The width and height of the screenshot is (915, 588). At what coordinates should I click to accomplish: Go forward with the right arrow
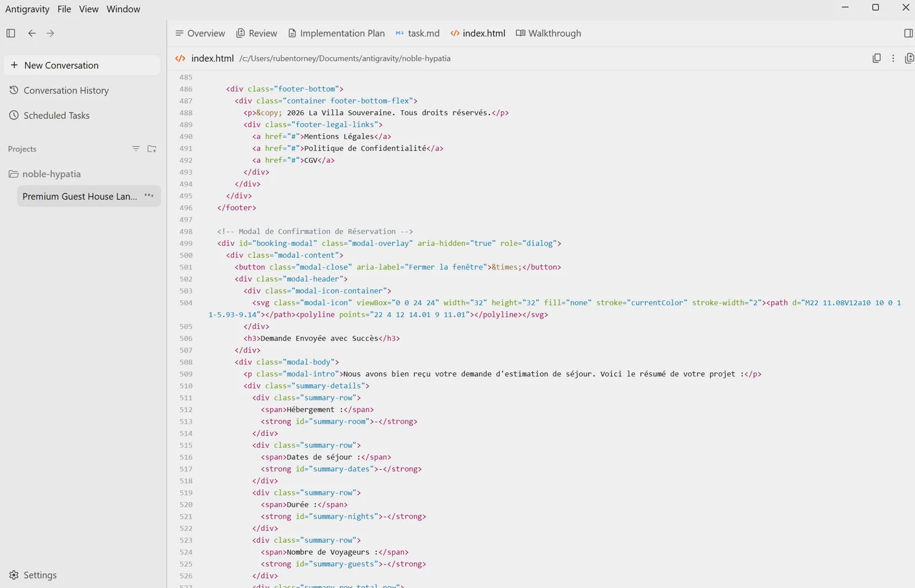50,33
